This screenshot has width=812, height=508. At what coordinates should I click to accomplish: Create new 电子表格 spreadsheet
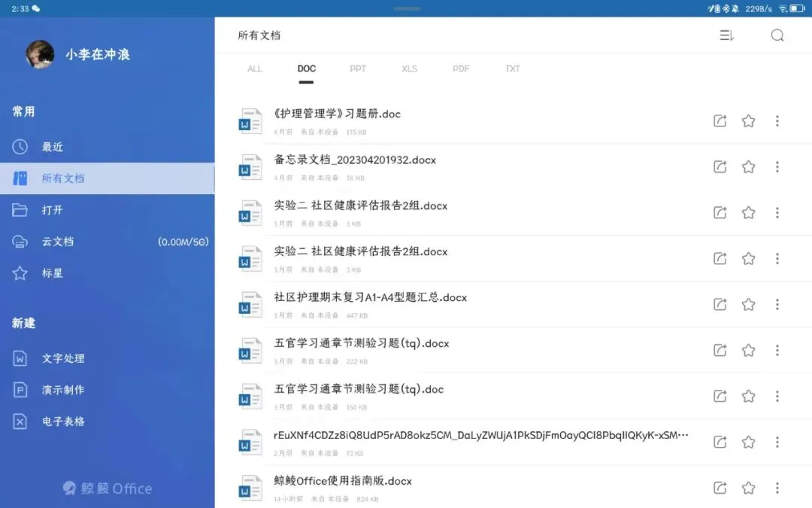(108, 421)
